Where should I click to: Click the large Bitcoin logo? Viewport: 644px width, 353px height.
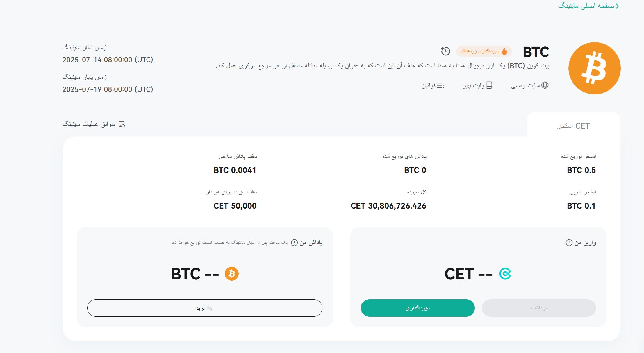tap(594, 68)
